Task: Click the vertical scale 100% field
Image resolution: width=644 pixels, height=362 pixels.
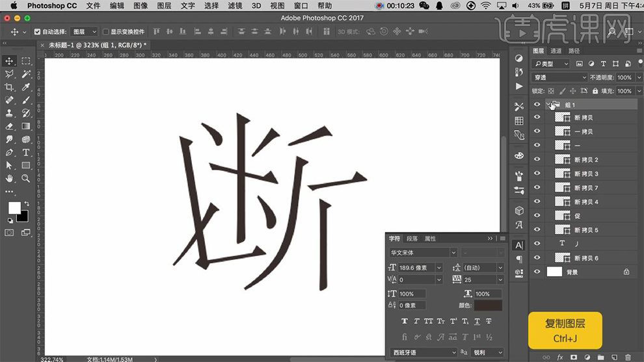Action: 412,294
